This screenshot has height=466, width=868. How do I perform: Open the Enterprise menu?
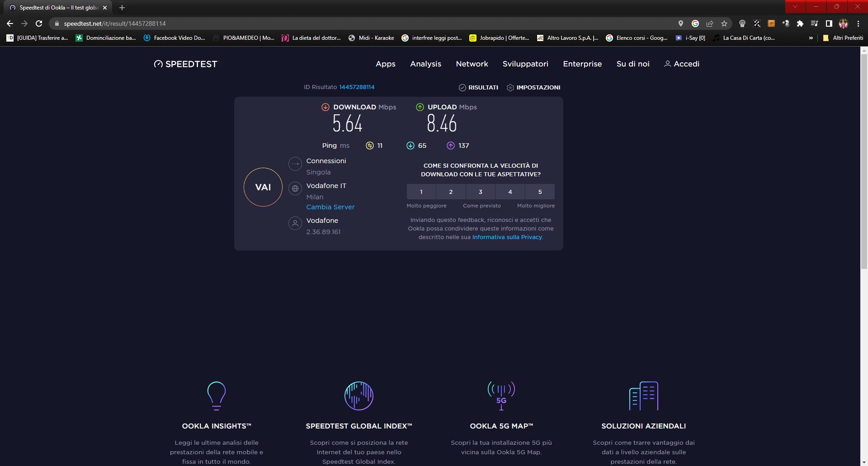(582, 64)
